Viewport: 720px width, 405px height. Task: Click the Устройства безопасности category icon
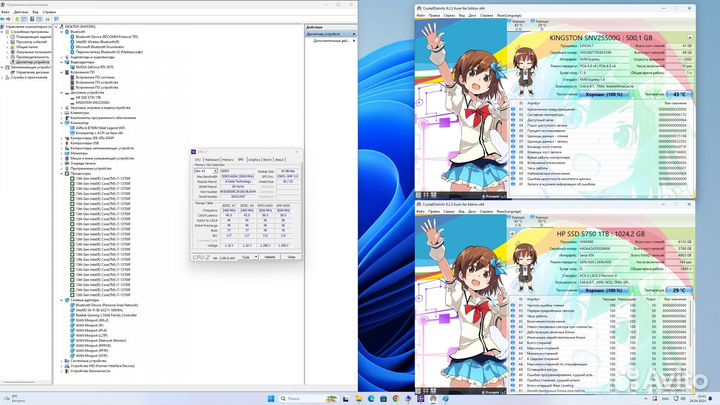pyautogui.click(x=67, y=371)
